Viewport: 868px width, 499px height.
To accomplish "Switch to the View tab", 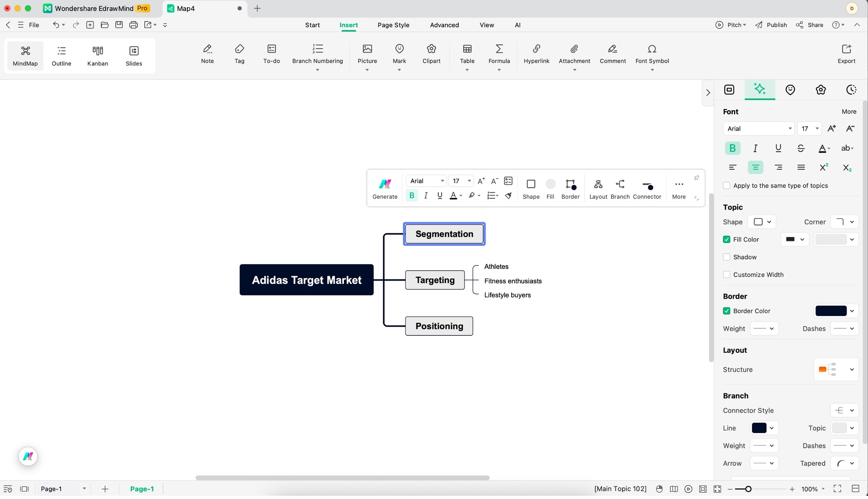I will [x=486, y=25].
